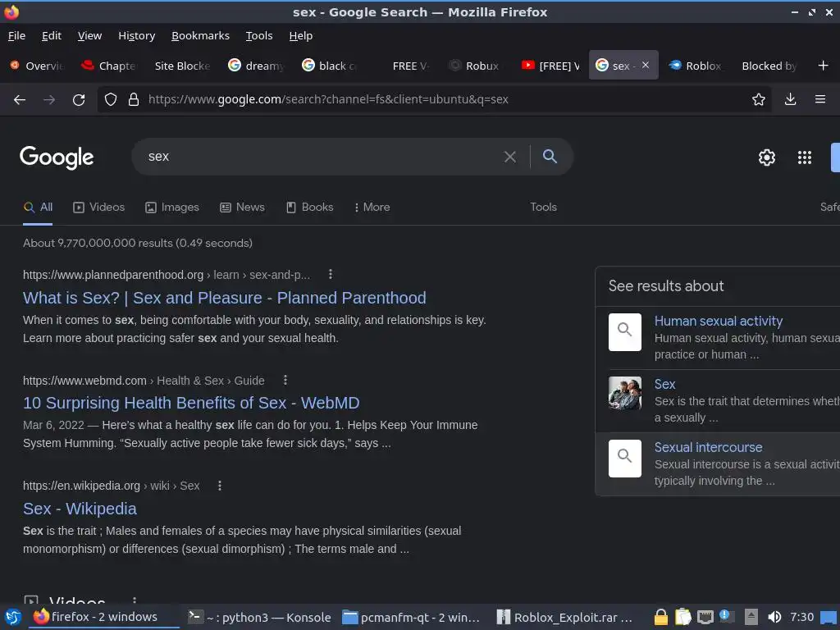
Task: Switch to the Overview tab
Action: [38, 66]
